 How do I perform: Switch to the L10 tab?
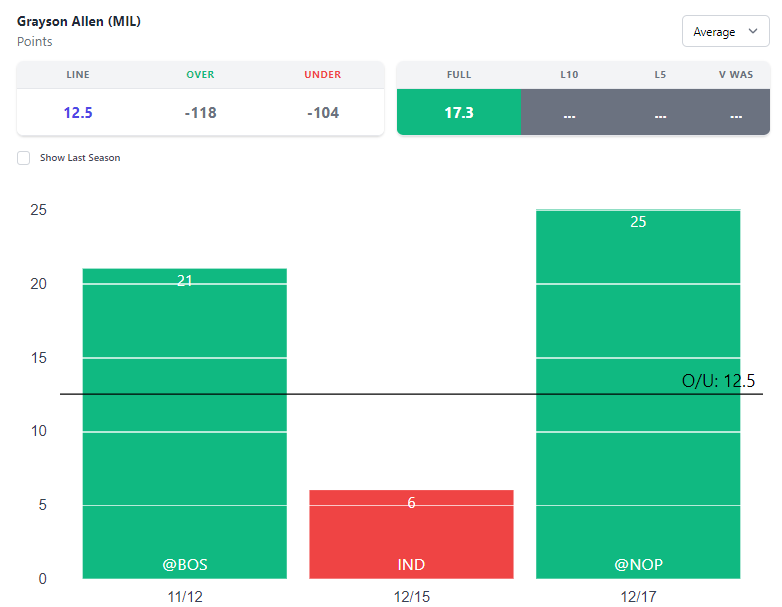point(569,113)
